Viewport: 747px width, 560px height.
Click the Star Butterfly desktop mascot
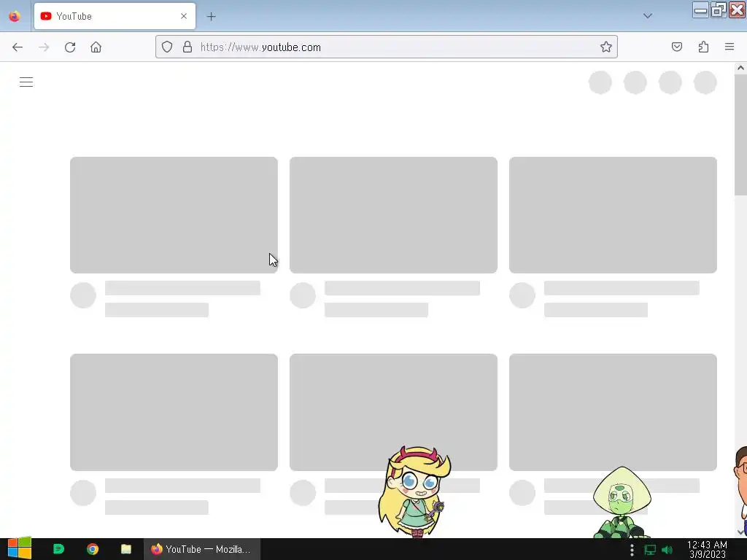click(x=414, y=491)
